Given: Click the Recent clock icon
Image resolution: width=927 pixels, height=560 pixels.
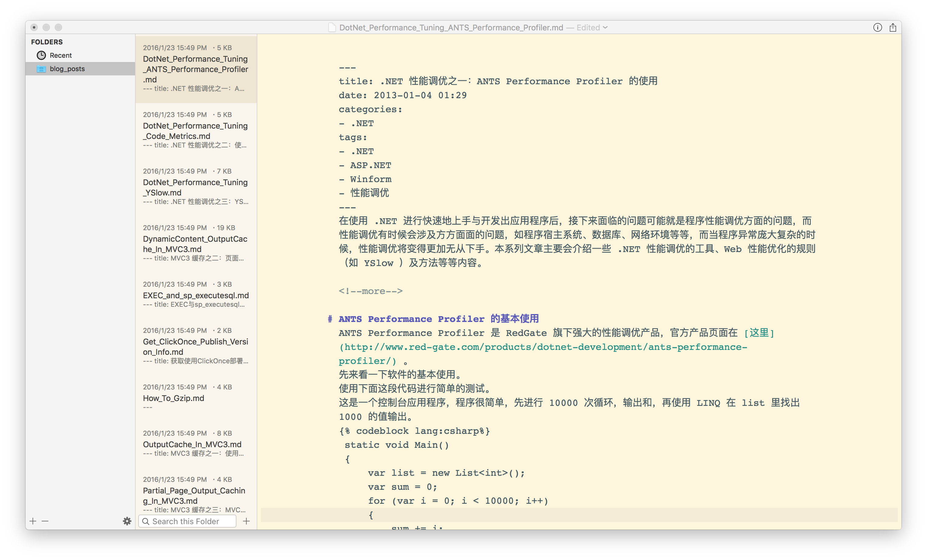Looking at the screenshot, I should (x=41, y=55).
